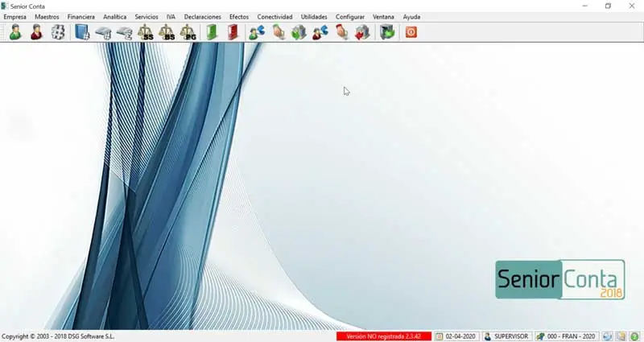
Task: Open the Conectividad menu
Action: click(x=275, y=17)
